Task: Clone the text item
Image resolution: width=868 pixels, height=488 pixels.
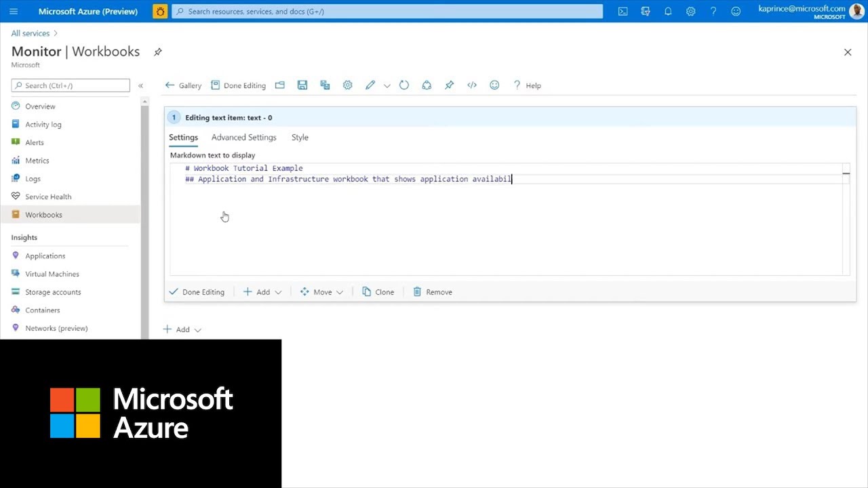Action: pos(378,292)
